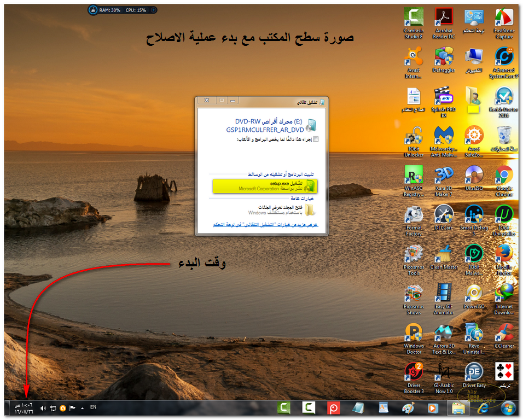Open the Windows Start orb
Viewport: 523px width, 420px height.
pyautogui.click(x=509, y=408)
